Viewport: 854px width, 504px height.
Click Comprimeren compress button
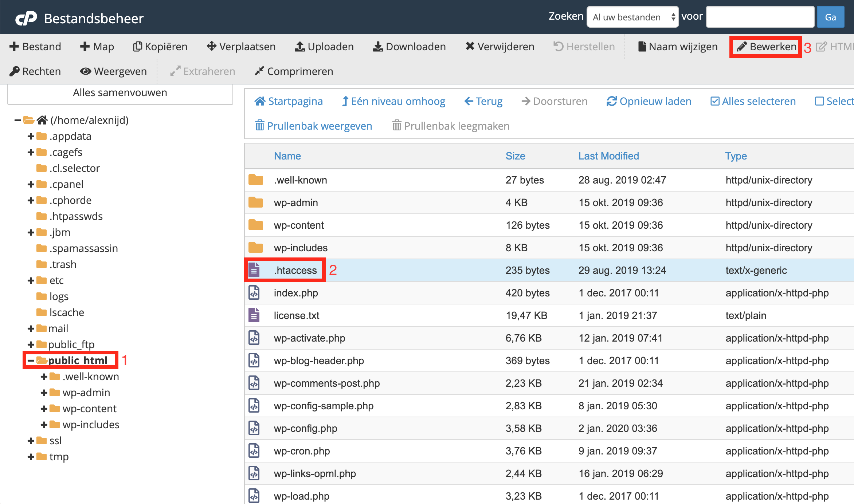294,71
